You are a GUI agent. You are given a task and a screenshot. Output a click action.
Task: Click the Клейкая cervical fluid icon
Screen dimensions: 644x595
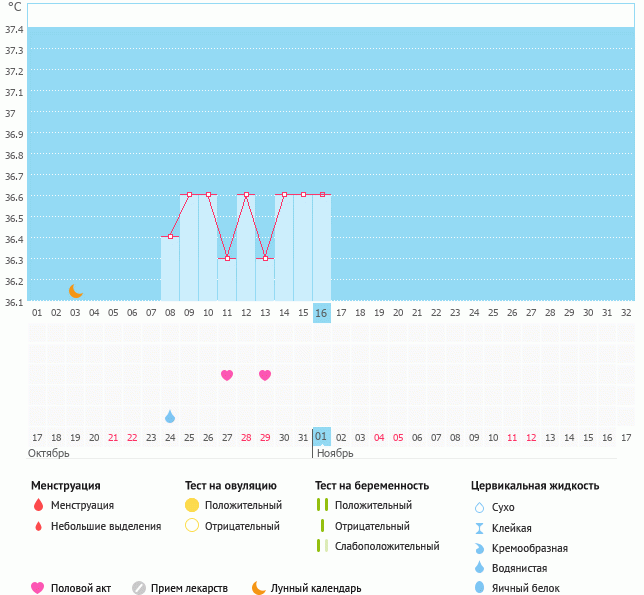point(479,528)
